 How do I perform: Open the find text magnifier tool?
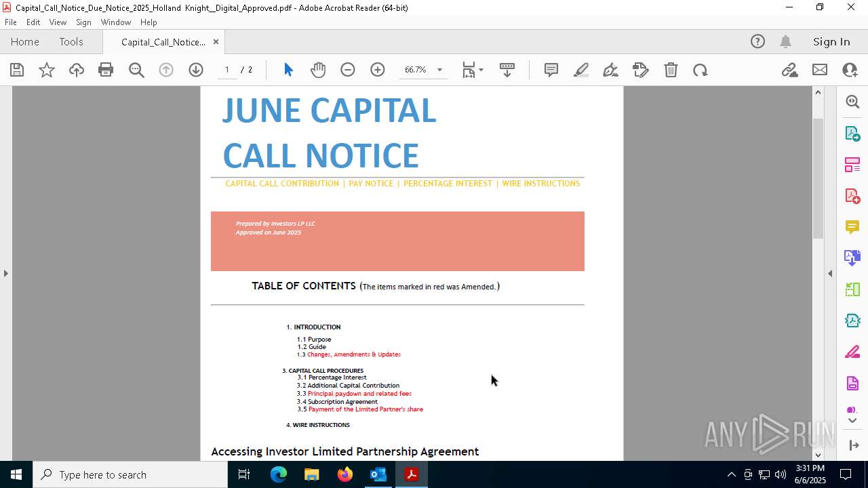(136, 70)
